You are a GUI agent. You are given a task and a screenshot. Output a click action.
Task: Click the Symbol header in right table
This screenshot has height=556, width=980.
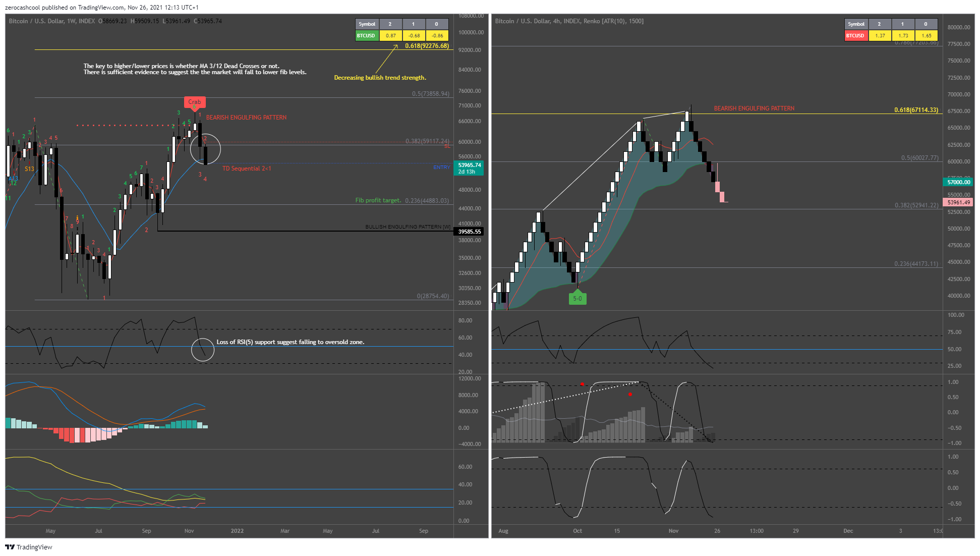(856, 24)
